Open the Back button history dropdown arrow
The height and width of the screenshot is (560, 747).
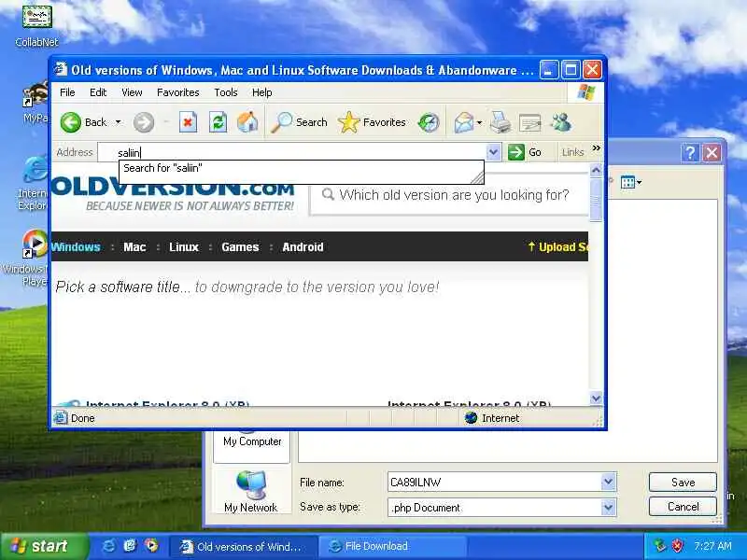pos(119,122)
